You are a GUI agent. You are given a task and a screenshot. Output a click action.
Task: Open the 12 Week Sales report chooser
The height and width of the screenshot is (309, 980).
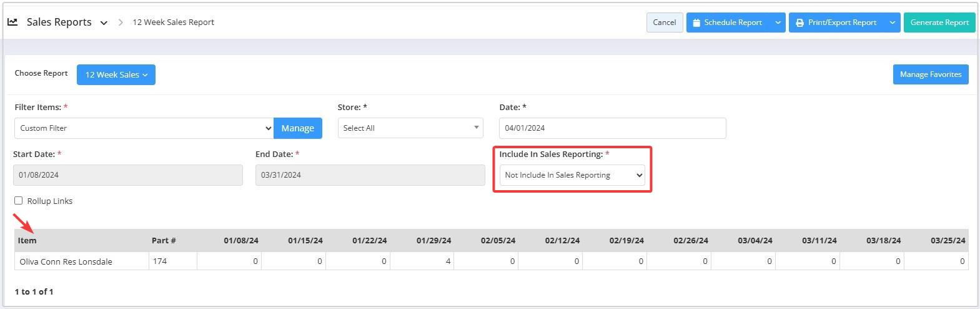[116, 74]
